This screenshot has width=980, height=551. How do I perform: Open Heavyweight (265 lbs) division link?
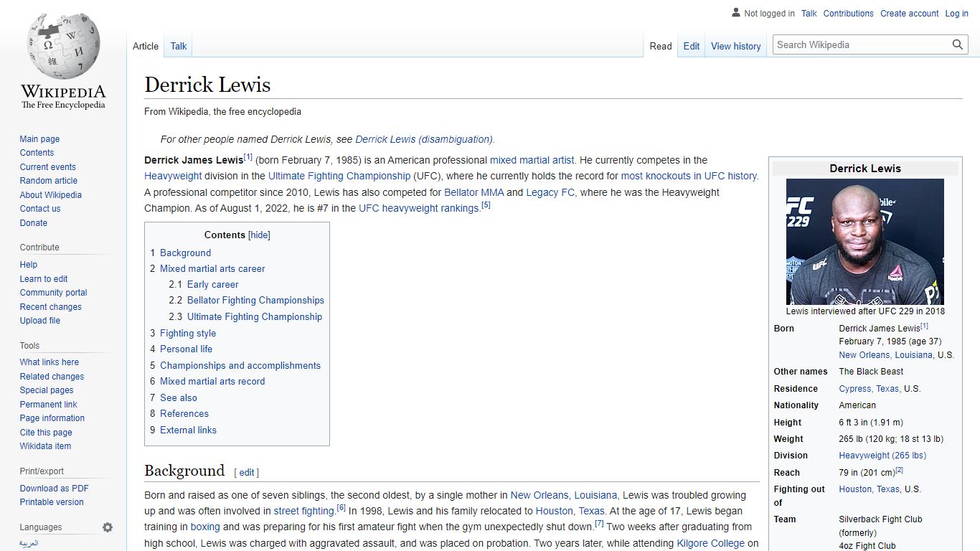pos(882,456)
